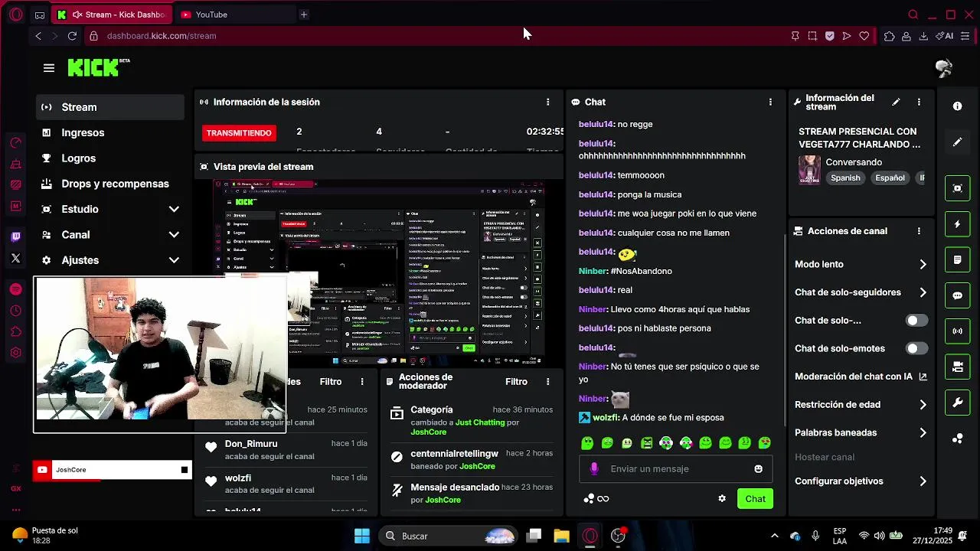Open Opera Spotify sidebar icon
The height and width of the screenshot is (551, 980).
pyautogui.click(x=15, y=289)
